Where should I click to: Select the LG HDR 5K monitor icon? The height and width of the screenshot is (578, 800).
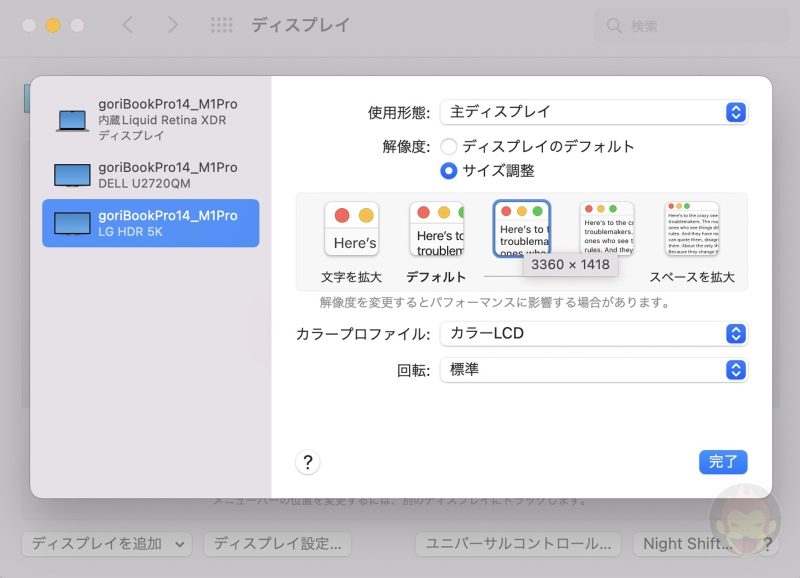pyautogui.click(x=73, y=223)
